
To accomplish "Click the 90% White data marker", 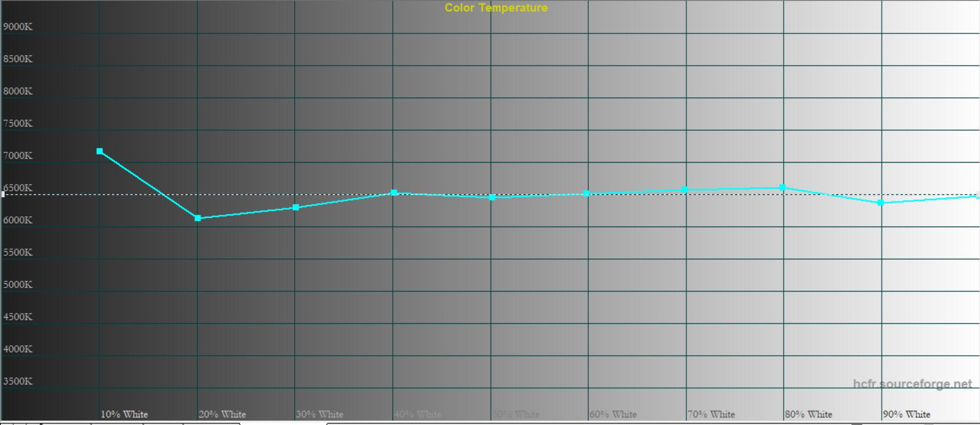I will tap(880, 203).
